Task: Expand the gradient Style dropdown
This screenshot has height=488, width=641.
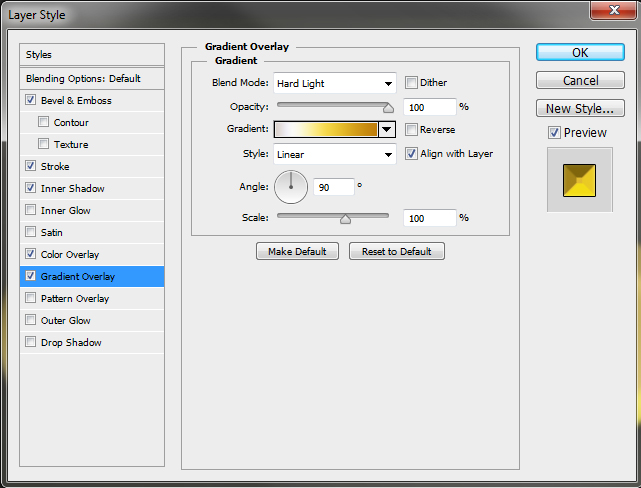Action: pos(335,155)
